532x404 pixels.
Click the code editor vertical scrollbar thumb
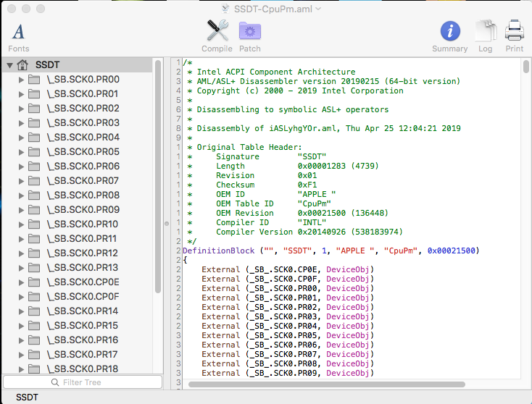(526, 67)
